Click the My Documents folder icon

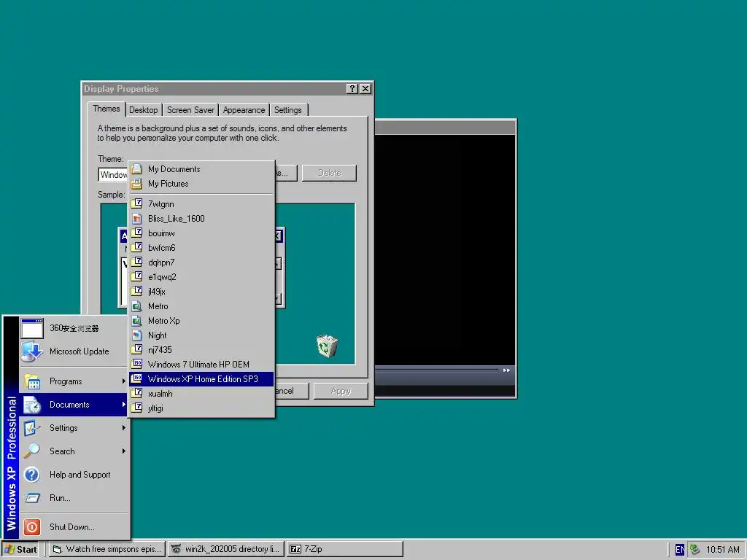click(x=136, y=169)
